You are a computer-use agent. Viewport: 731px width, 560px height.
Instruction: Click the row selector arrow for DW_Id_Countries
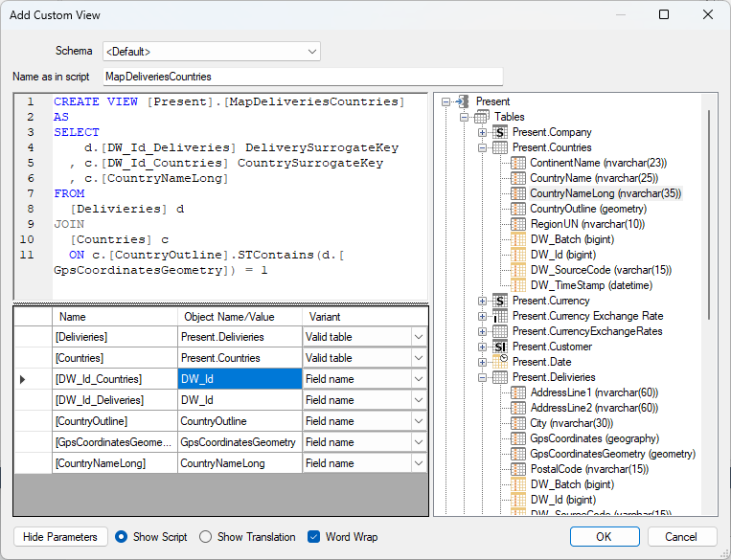(23, 379)
